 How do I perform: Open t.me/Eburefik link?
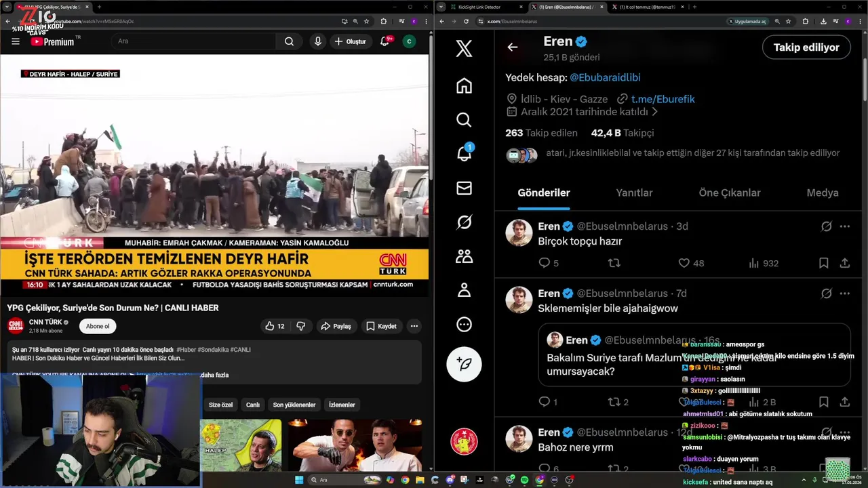[x=663, y=99]
